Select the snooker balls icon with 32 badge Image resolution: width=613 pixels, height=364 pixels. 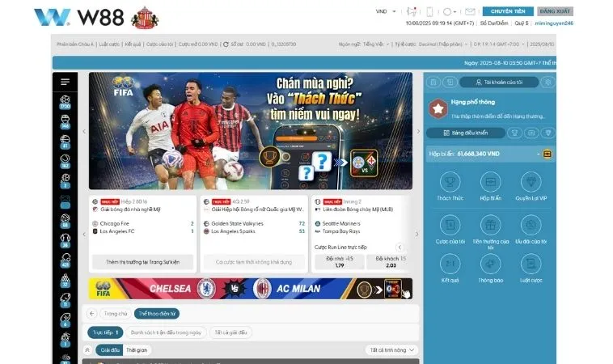pos(66,281)
